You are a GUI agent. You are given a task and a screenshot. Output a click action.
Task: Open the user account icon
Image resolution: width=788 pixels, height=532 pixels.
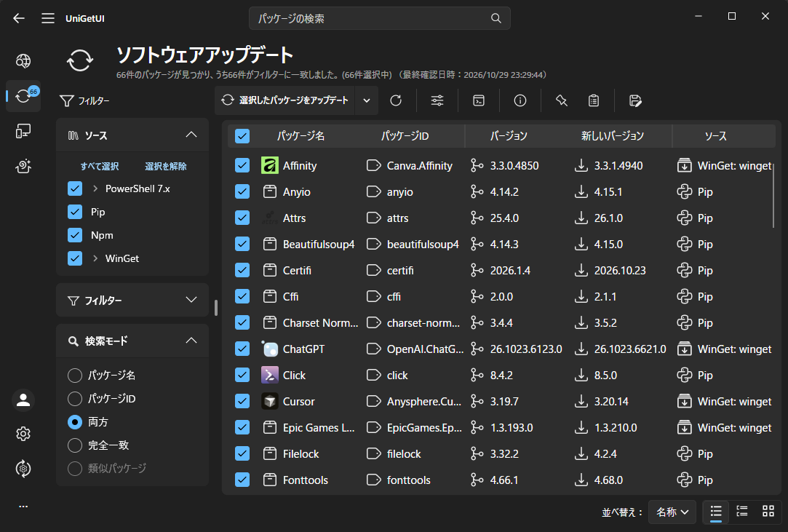point(23,400)
